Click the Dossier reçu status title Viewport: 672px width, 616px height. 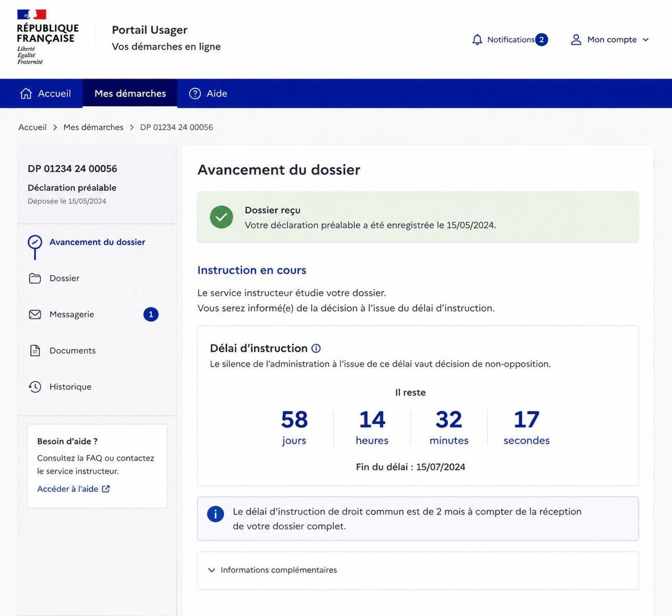tap(272, 210)
